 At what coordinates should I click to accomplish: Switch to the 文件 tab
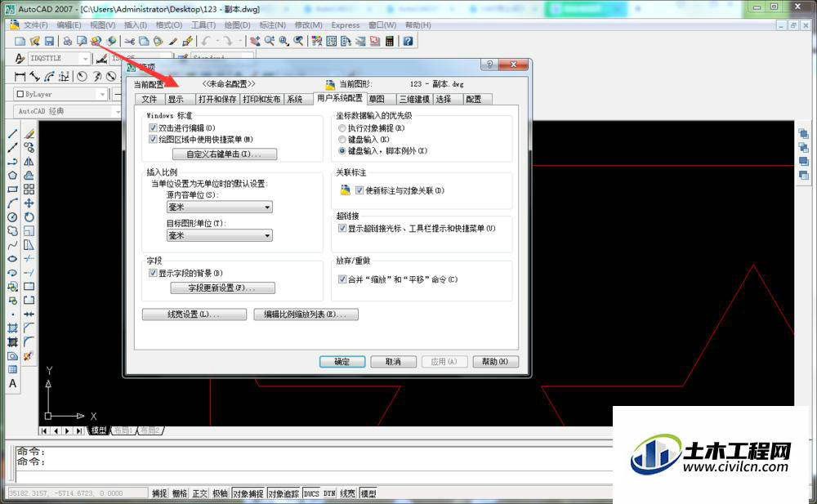pyautogui.click(x=150, y=99)
